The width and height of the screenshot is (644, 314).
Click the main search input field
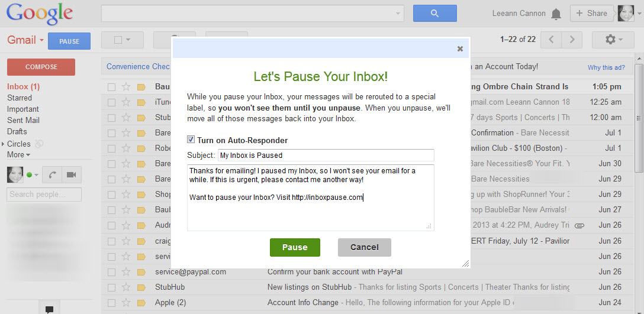249,14
